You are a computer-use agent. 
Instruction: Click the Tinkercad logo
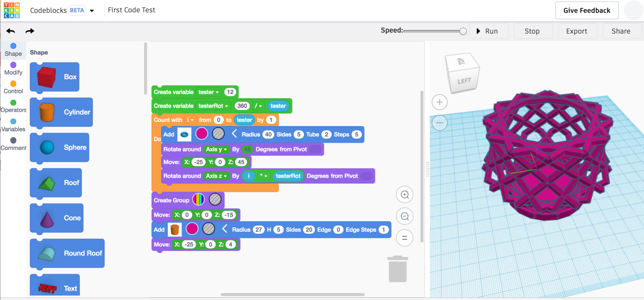[x=12, y=10]
